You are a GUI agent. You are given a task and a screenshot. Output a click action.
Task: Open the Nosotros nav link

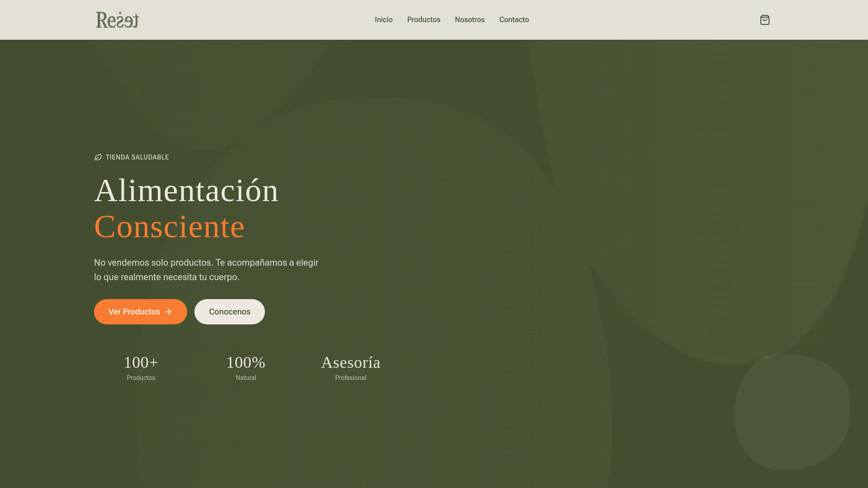(470, 20)
